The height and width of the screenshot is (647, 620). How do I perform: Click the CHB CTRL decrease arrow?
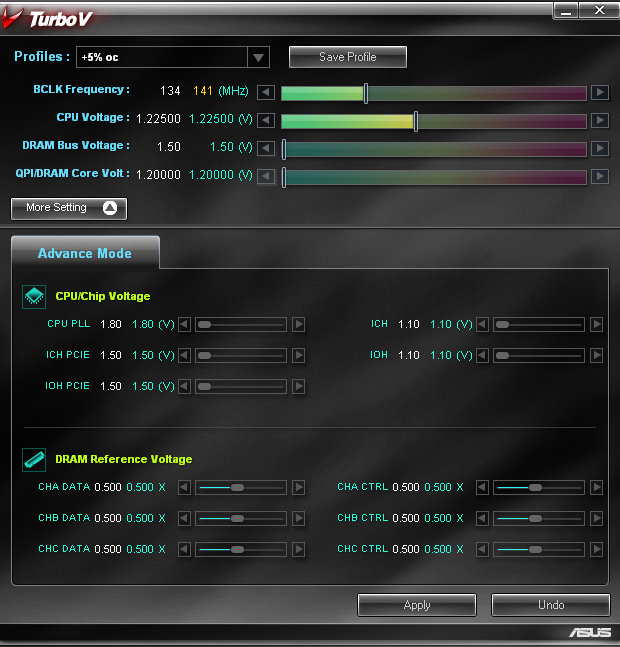(x=482, y=518)
